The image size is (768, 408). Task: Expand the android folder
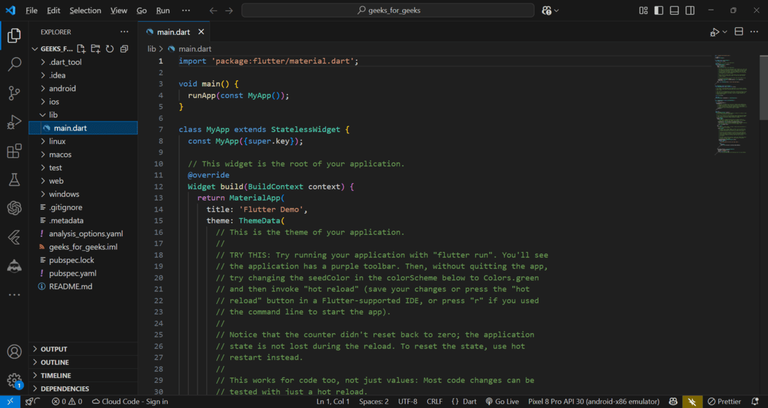coord(63,88)
